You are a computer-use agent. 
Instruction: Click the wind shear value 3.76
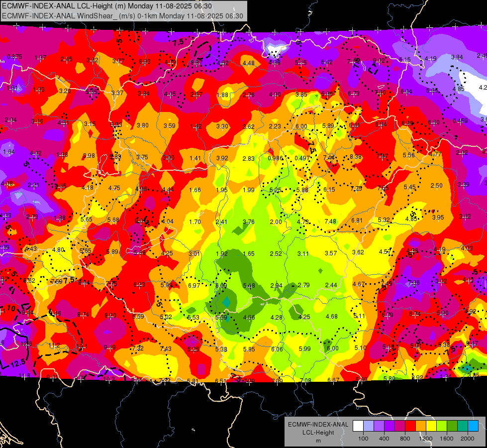pyautogui.click(x=248, y=222)
